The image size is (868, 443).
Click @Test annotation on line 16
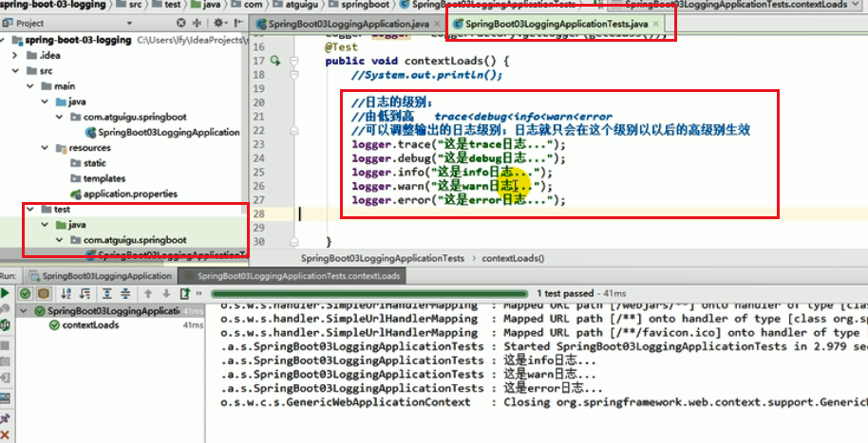click(x=341, y=47)
